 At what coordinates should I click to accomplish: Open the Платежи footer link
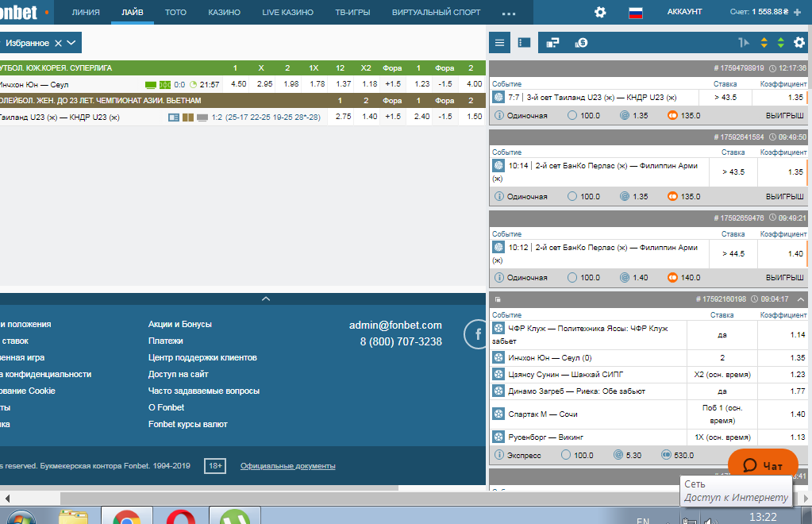(x=166, y=341)
